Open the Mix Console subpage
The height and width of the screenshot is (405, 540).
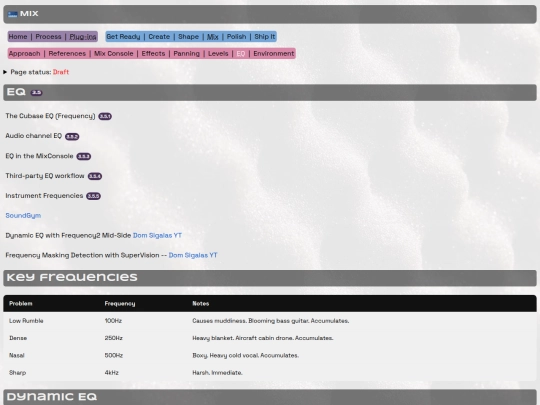click(x=114, y=54)
